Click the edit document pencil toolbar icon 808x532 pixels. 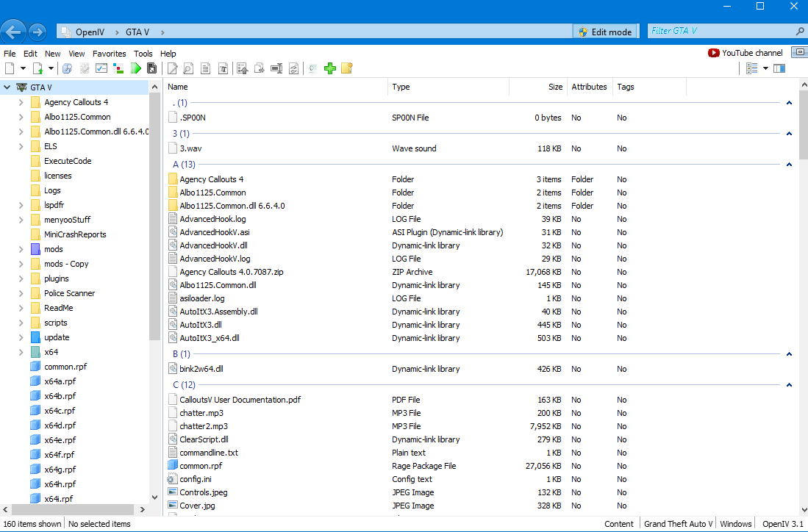pyautogui.click(x=173, y=68)
